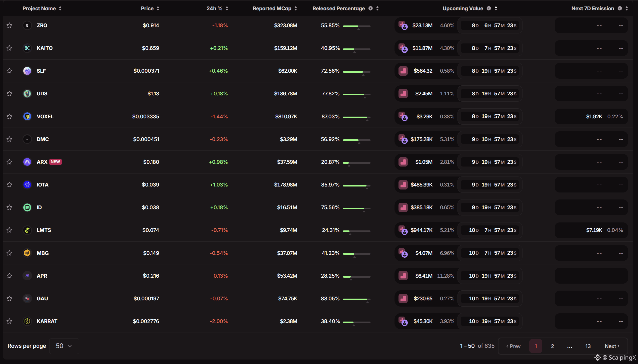This screenshot has width=638, height=364.
Task: Sort the table by Price
Action: tap(150, 8)
